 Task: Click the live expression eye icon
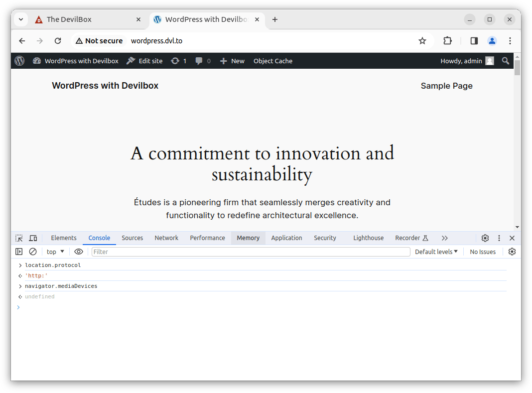[78, 252]
